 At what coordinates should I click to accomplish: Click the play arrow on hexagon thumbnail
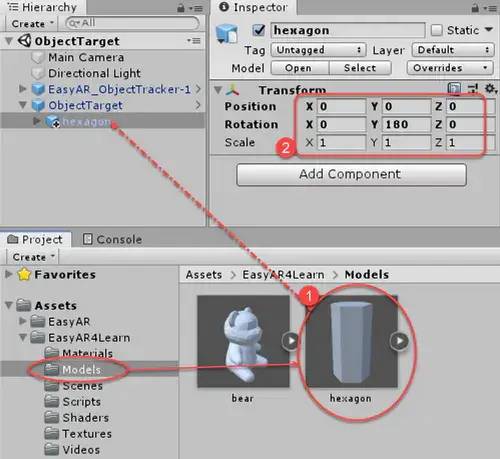pos(399,341)
